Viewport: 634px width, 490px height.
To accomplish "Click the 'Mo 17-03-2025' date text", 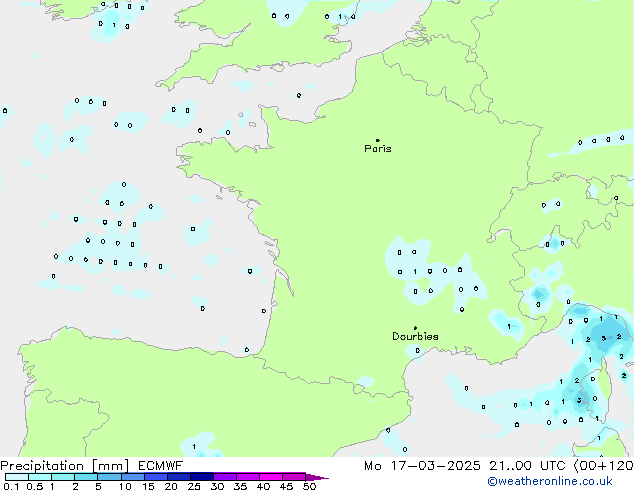I will point(423,466).
